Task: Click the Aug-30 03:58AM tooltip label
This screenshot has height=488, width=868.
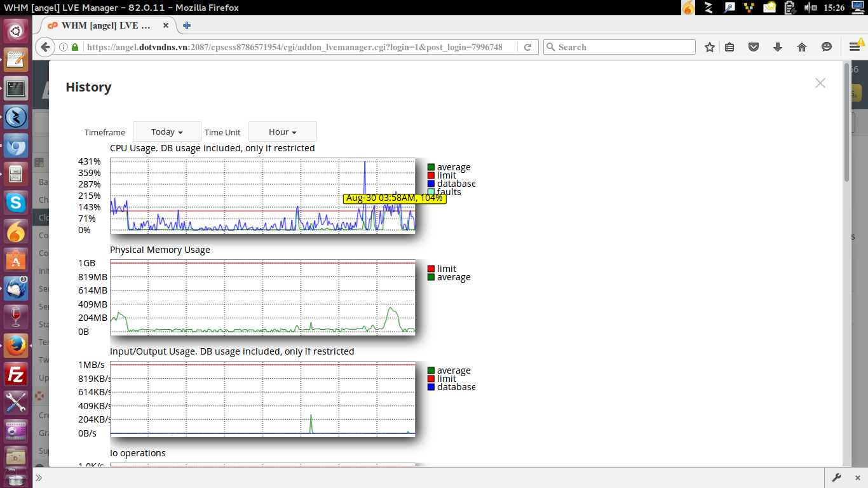Action: point(395,198)
